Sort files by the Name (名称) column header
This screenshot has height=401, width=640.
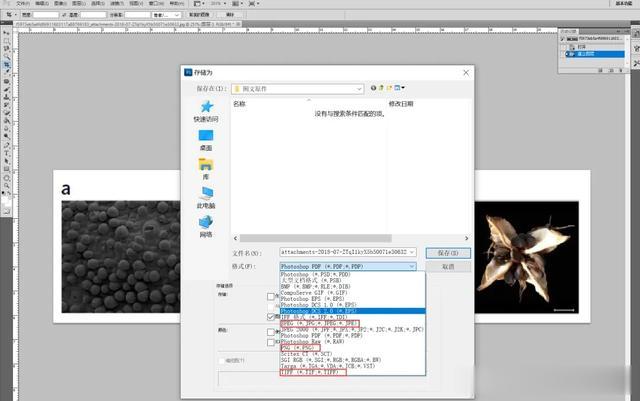click(240, 104)
